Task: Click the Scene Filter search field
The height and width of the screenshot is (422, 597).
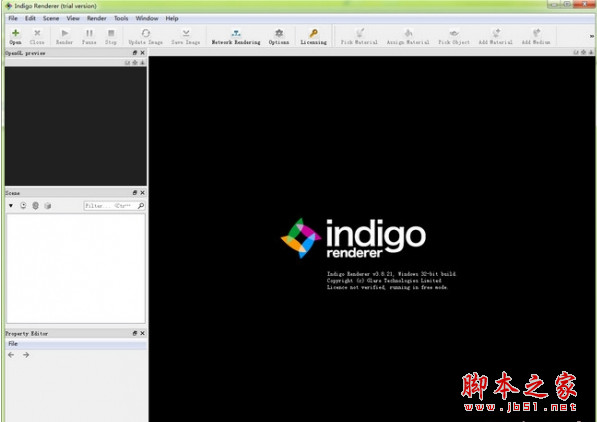Action: tap(114, 206)
